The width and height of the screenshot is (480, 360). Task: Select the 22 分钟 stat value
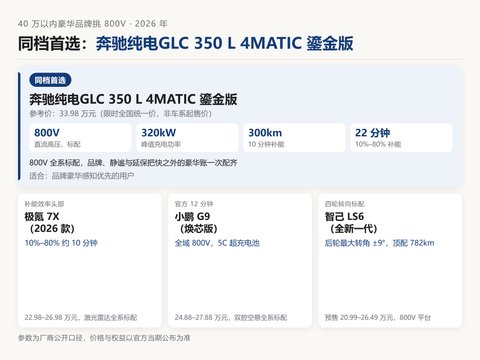pos(372,133)
